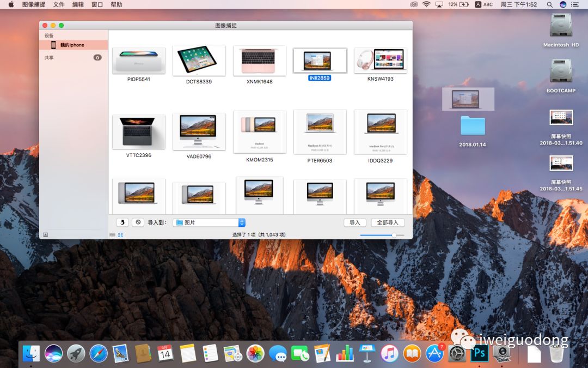
Task: Click the delete (prohibit) icon button
Action: point(138,222)
